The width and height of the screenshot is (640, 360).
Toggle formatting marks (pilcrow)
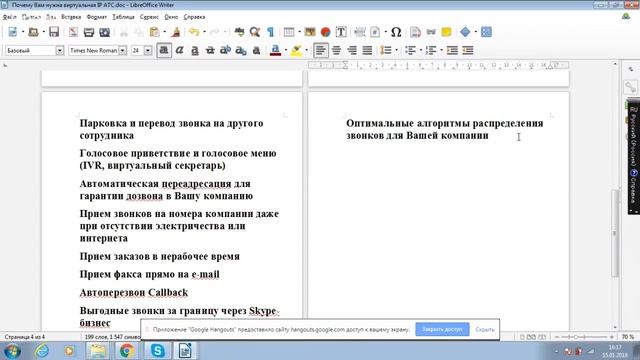[270, 32]
